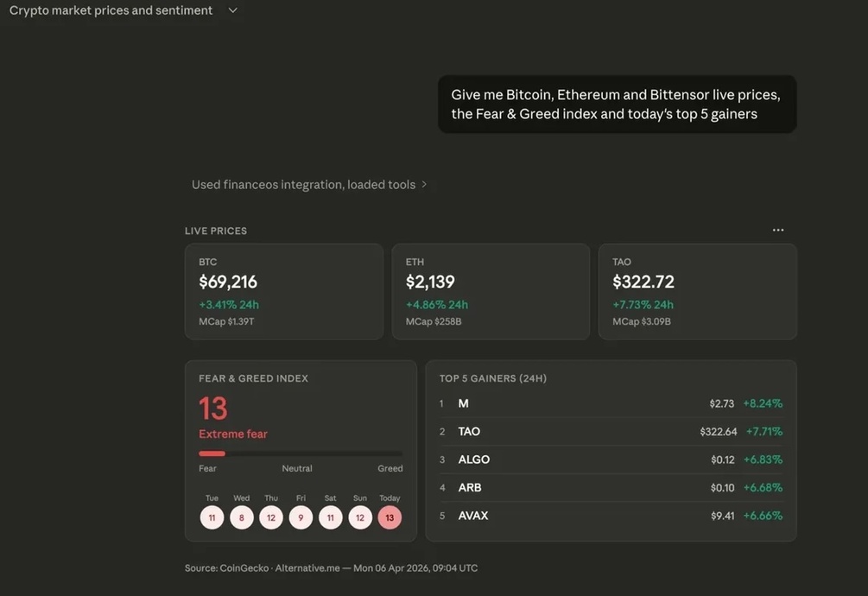Viewport: 868px width, 596px height.
Task: Open the AVAX gainer row
Action: pos(611,516)
